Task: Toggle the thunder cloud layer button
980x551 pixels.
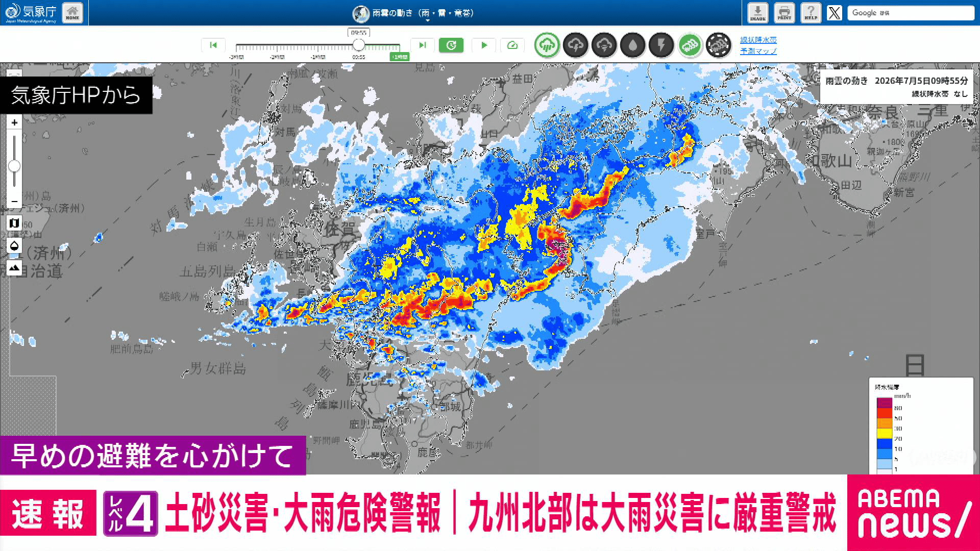Action: pyautogui.click(x=576, y=45)
